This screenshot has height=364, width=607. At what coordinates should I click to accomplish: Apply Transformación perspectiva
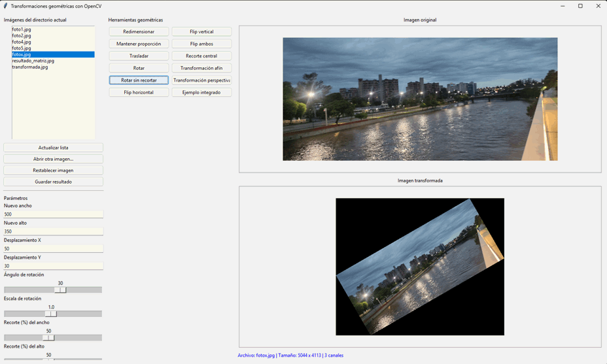201,80
